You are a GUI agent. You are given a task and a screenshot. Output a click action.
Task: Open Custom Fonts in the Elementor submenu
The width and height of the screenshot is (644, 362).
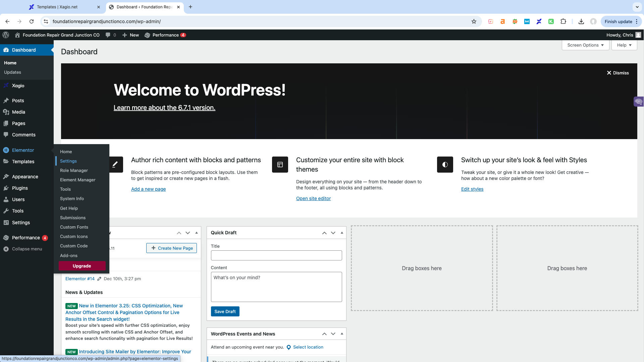[x=74, y=227]
